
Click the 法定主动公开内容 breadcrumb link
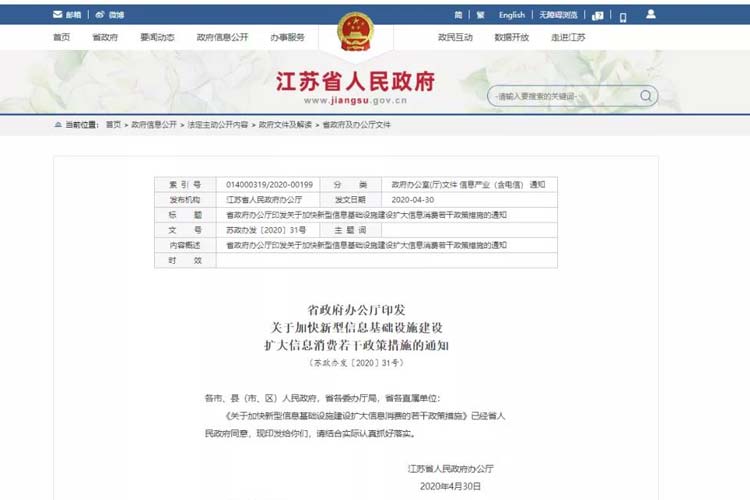pos(217,125)
